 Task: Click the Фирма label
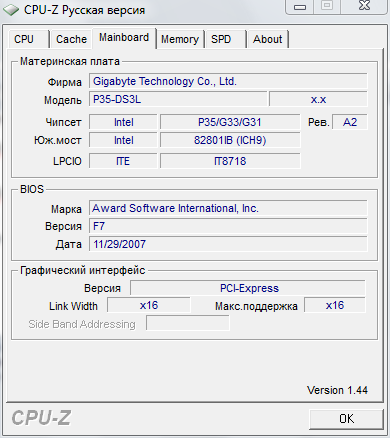pyautogui.click(x=65, y=82)
